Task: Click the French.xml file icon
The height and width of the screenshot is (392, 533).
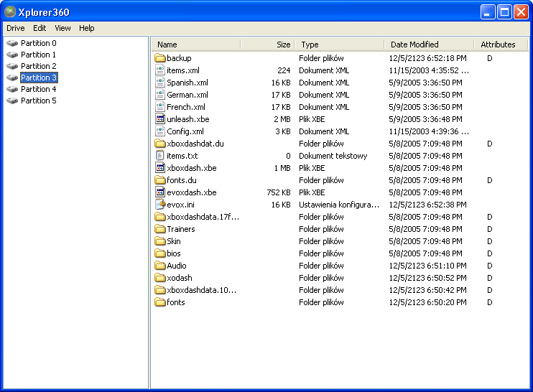Action: [x=159, y=107]
